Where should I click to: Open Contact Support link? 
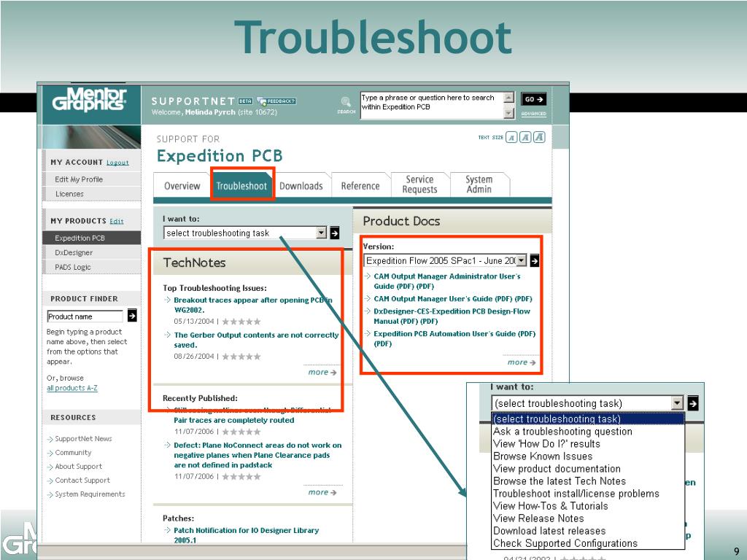coord(82,481)
